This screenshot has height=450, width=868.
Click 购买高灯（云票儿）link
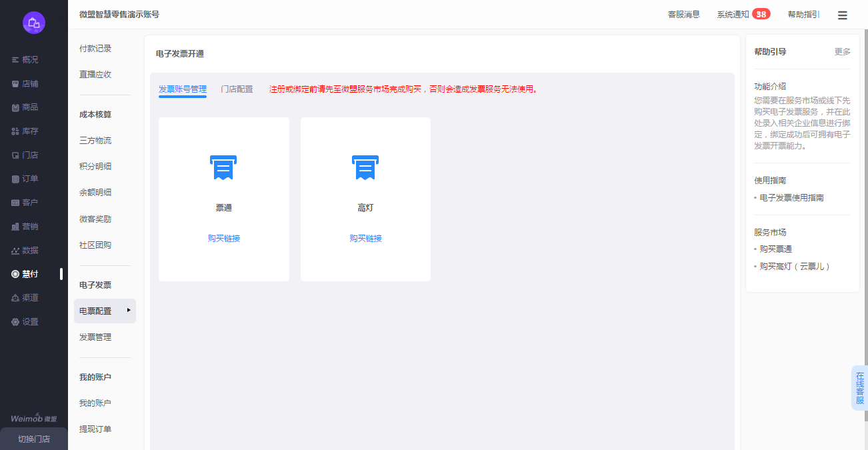(x=795, y=267)
